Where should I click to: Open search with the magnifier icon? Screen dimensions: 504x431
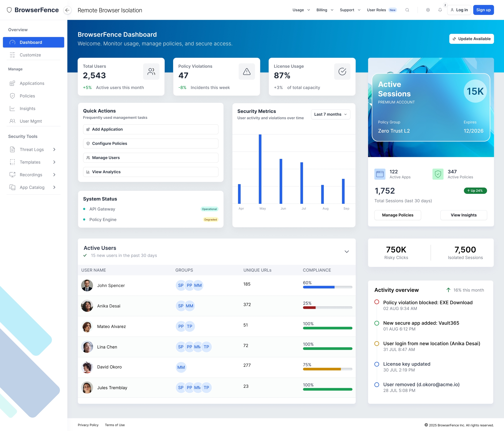(407, 10)
